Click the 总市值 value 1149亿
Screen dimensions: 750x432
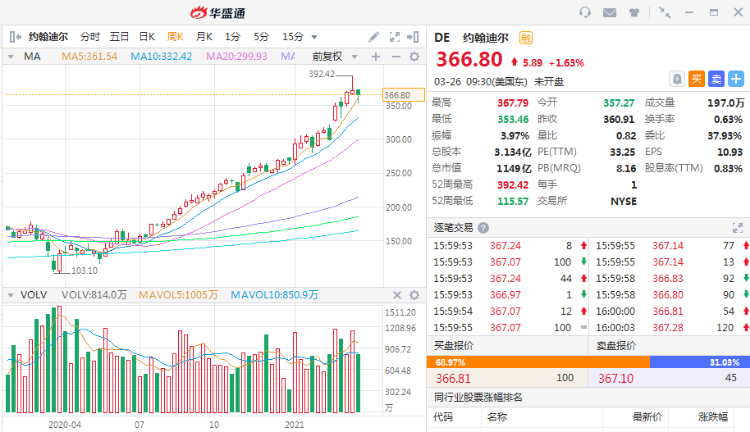pyautogui.click(x=514, y=168)
